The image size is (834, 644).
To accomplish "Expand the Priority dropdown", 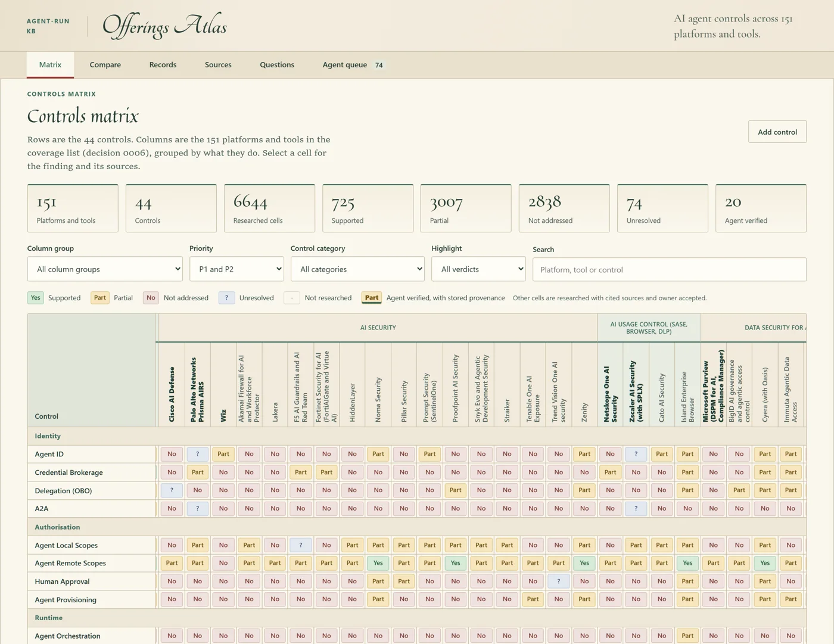I will click(x=236, y=269).
